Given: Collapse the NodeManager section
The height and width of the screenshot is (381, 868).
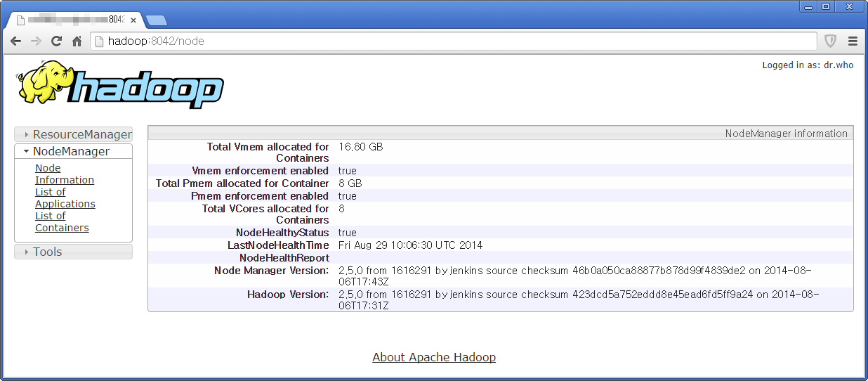Looking at the screenshot, I should [x=73, y=151].
